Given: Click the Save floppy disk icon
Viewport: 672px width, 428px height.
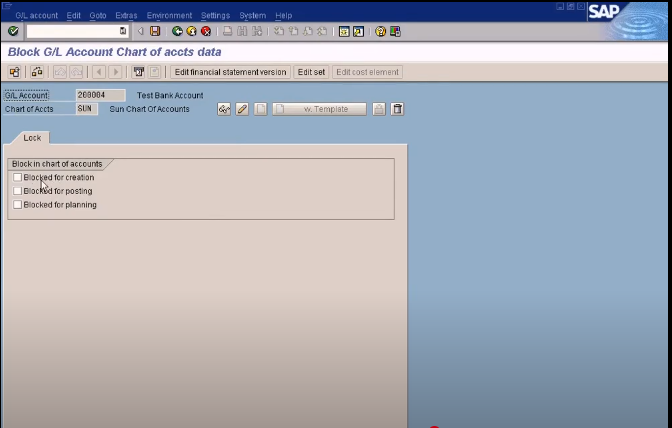Looking at the screenshot, I should (x=155, y=31).
